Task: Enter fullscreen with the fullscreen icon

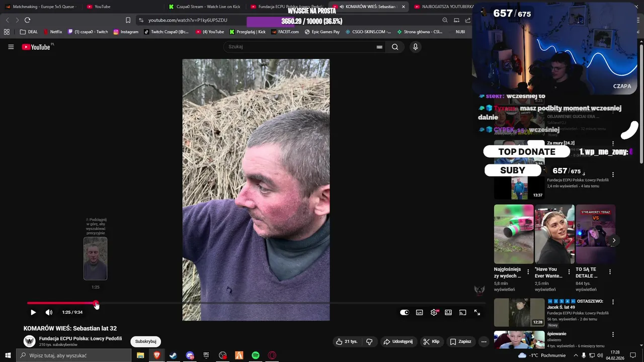Action: (x=477, y=312)
